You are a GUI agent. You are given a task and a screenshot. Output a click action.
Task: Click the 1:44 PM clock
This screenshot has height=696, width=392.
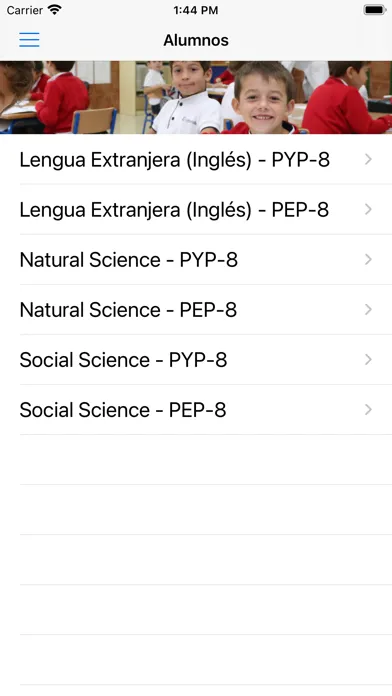click(x=196, y=10)
